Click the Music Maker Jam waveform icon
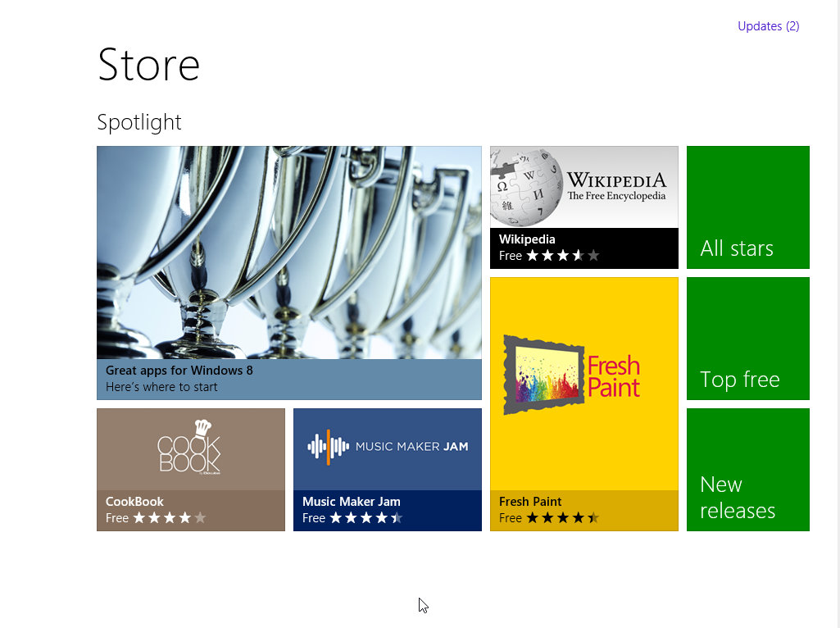Image resolution: width=840 pixels, height=628 pixels. point(329,446)
